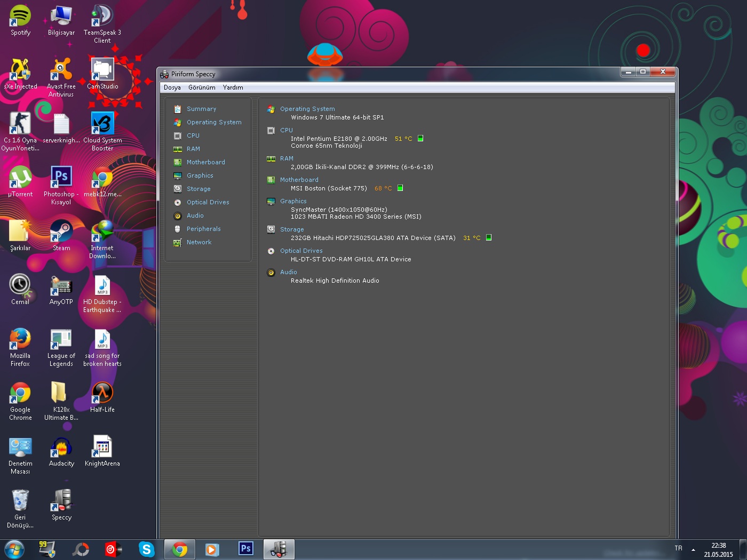
Task: Click the text HL-DT-ST DVD-RAM GH10L ATA Device
Action: 351,259
